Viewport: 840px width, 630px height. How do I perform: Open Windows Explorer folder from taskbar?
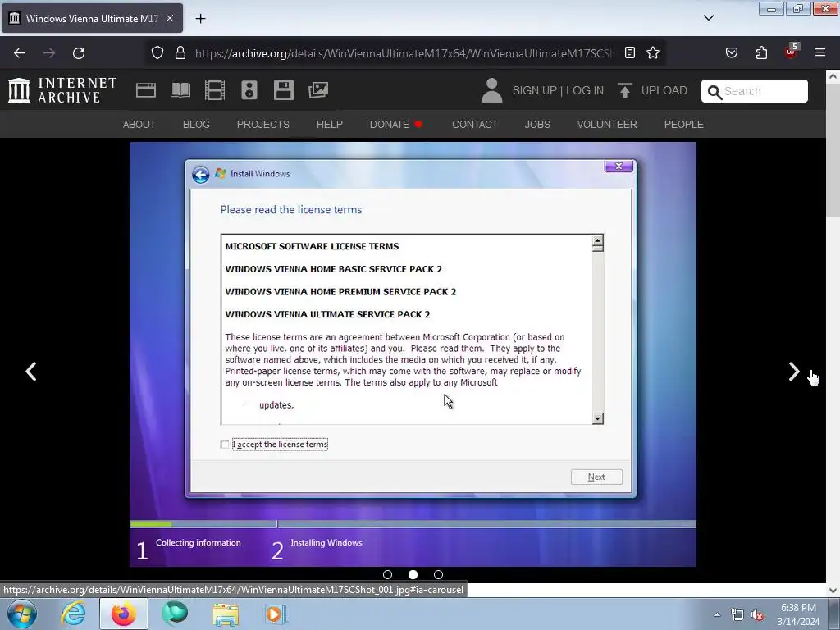(x=226, y=614)
